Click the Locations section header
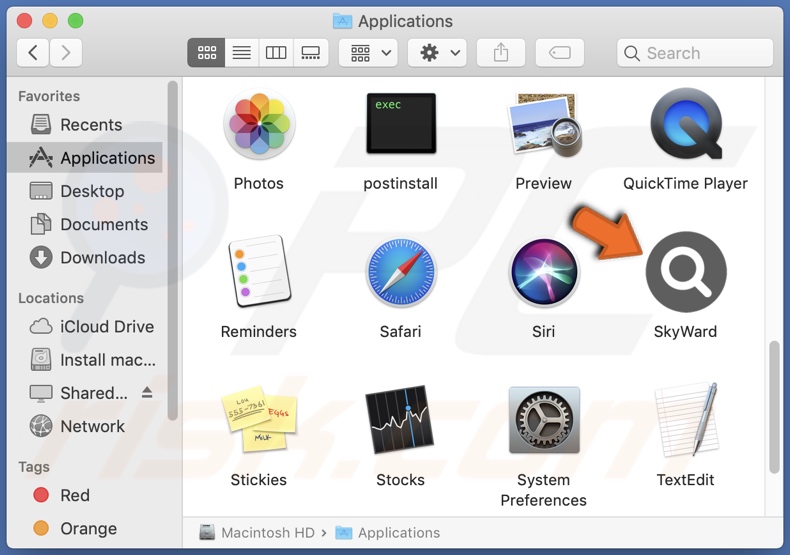 click(51, 298)
